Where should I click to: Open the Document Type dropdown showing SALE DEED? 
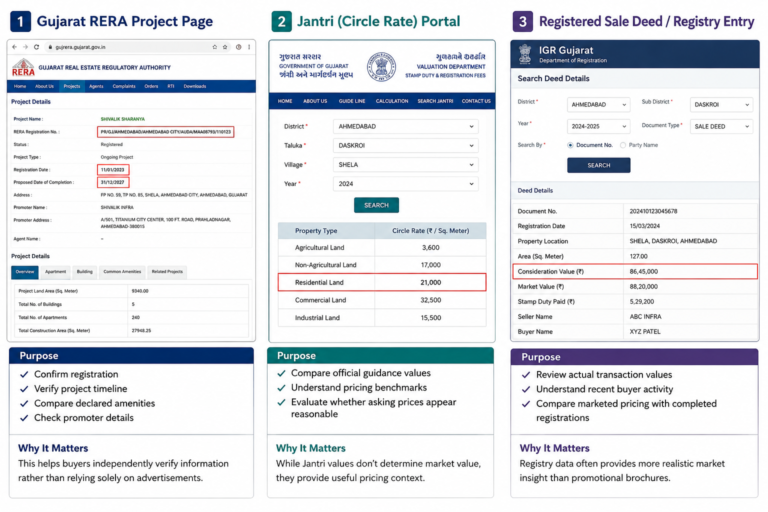721,126
